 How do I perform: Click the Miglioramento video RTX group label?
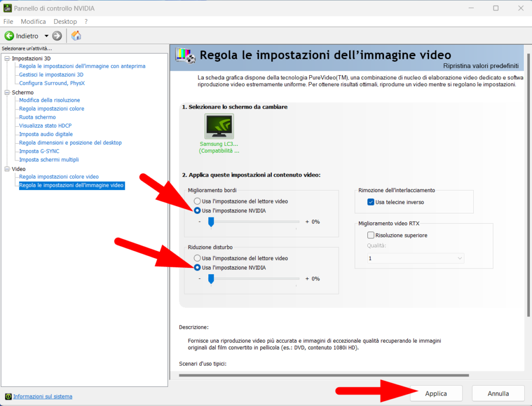click(x=389, y=224)
